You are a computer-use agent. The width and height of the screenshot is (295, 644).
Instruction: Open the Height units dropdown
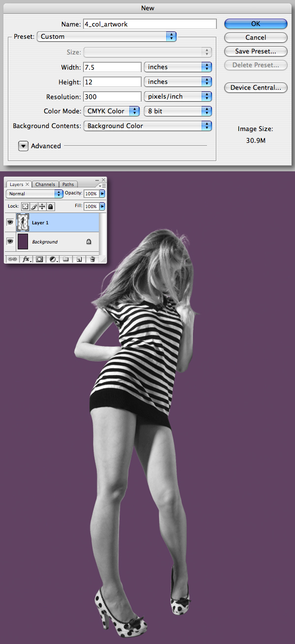click(177, 81)
